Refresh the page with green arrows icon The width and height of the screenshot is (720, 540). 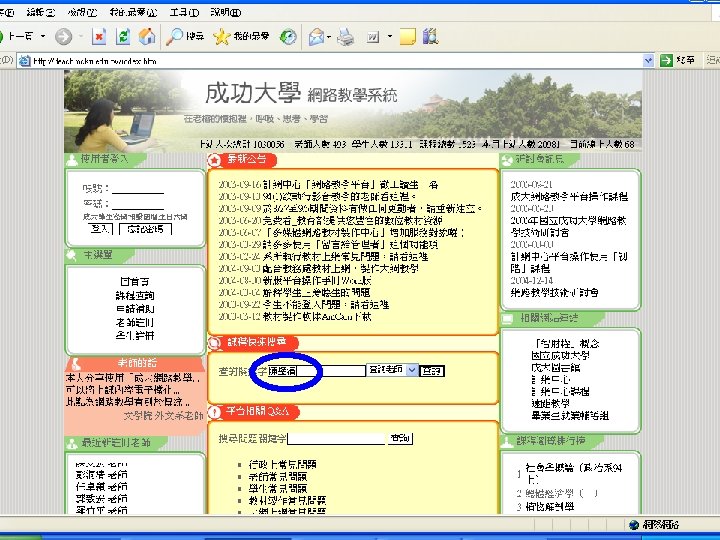click(x=123, y=37)
